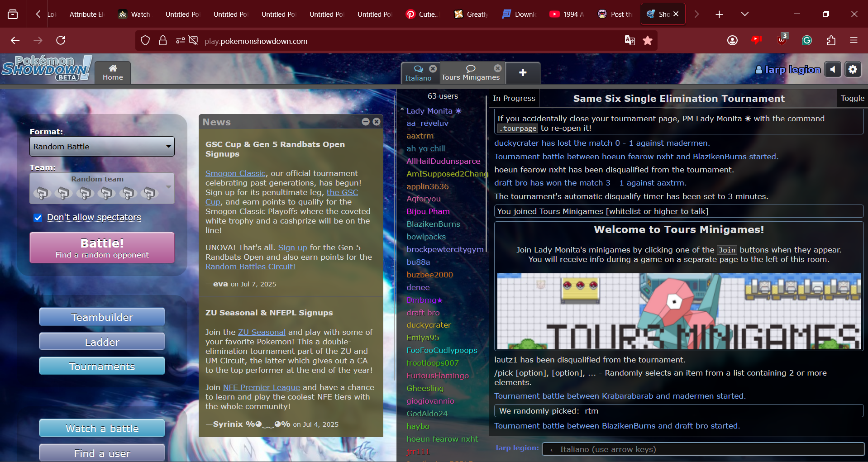Click the Battle! find opponent button
This screenshot has height=462, width=868.
[x=102, y=248]
